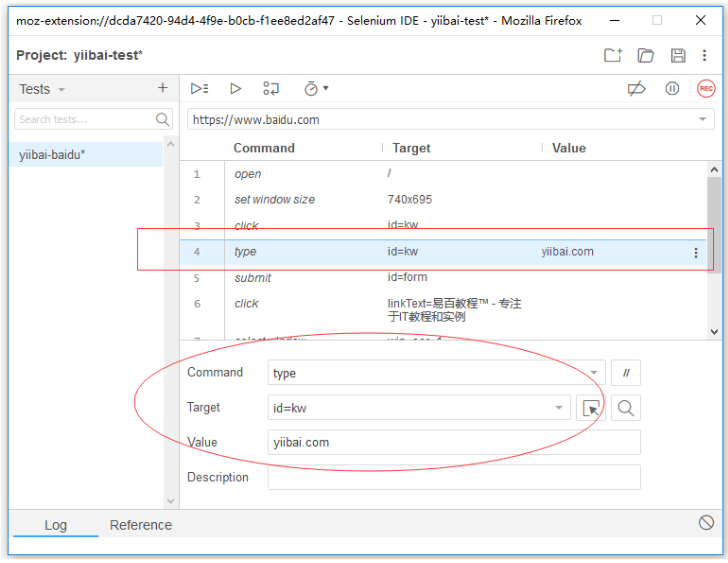The height and width of the screenshot is (563, 728).
Task: Click project name yiibai-test title
Action: point(108,55)
